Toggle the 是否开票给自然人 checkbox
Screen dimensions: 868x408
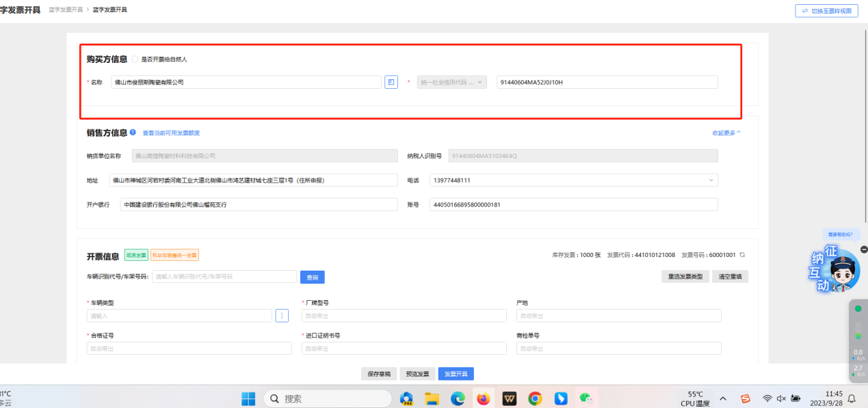(x=135, y=59)
